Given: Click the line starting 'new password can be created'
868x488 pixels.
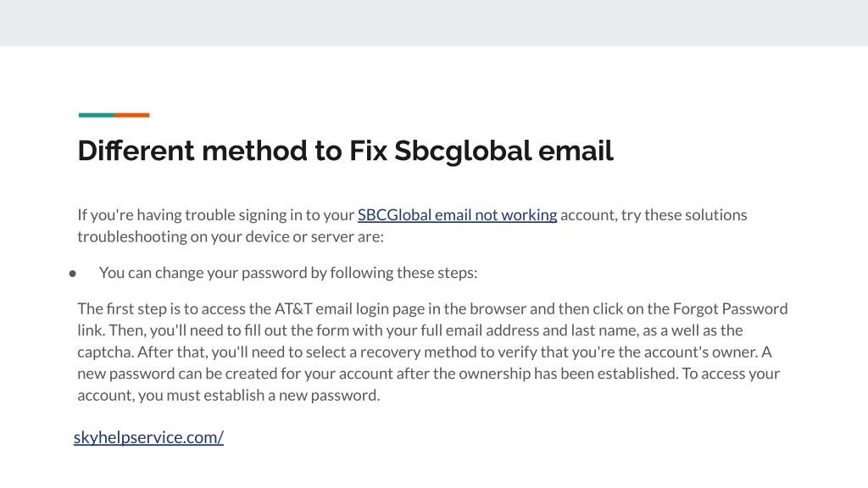Looking at the screenshot, I should tap(428, 374).
